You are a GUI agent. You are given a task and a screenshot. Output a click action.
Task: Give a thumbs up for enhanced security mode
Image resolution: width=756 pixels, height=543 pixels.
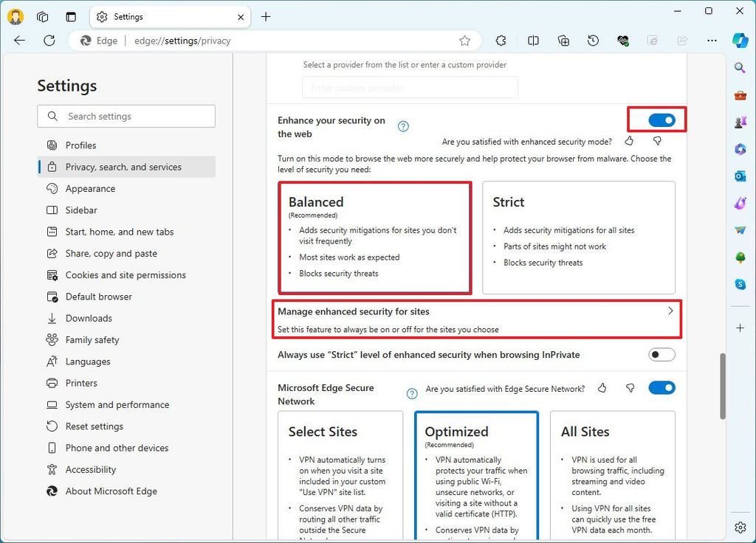[629, 140]
